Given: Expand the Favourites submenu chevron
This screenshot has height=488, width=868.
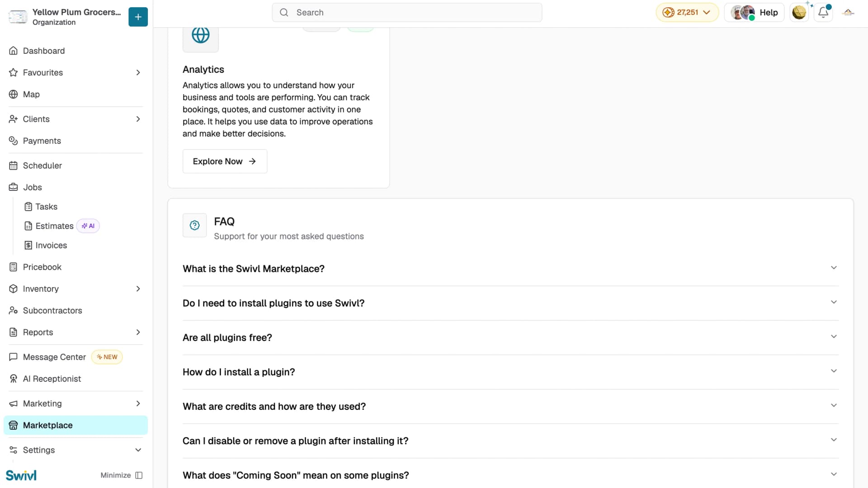Looking at the screenshot, I should (138, 72).
